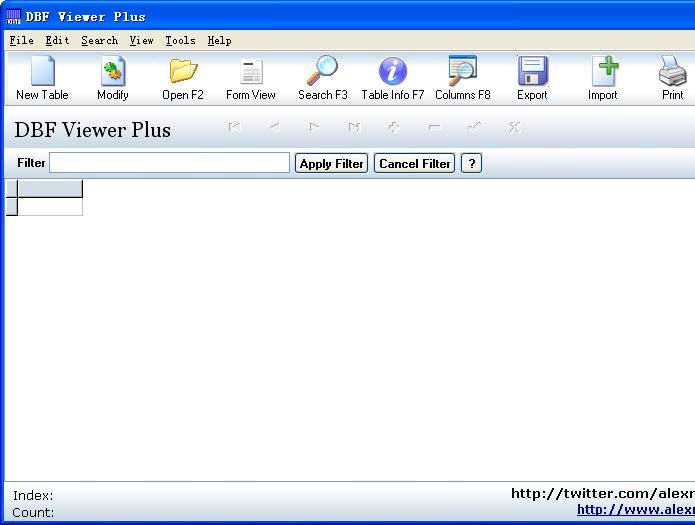Click the Index: status label

(33, 495)
